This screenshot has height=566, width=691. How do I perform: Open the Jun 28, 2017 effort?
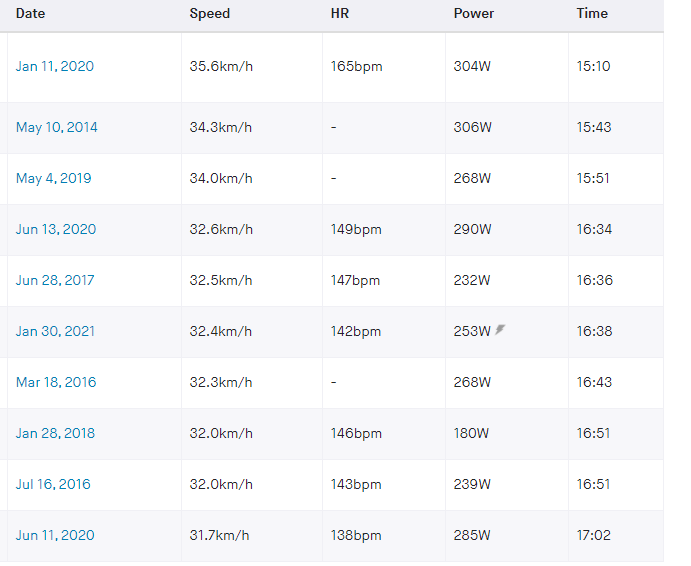[x=55, y=280]
